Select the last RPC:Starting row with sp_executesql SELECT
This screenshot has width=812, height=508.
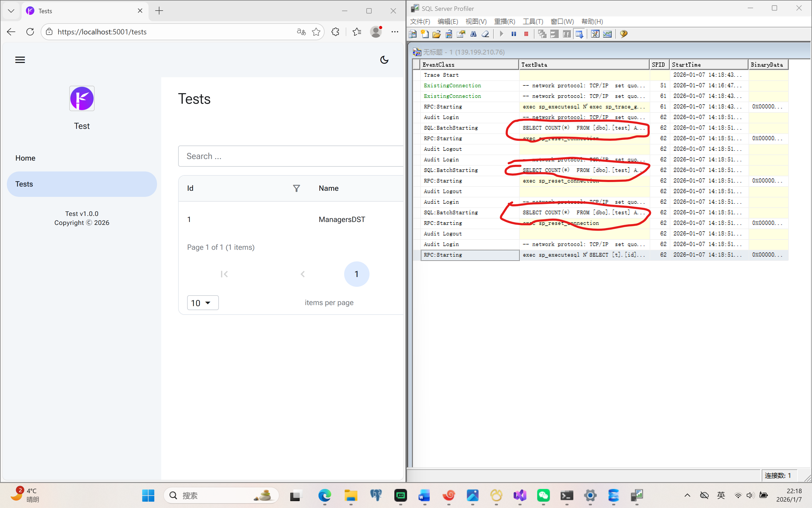pyautogui.click(x=601, y=255)
